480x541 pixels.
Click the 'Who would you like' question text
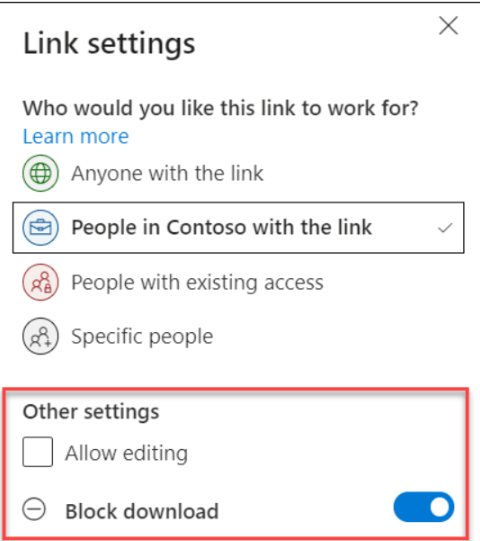point(221,108)
